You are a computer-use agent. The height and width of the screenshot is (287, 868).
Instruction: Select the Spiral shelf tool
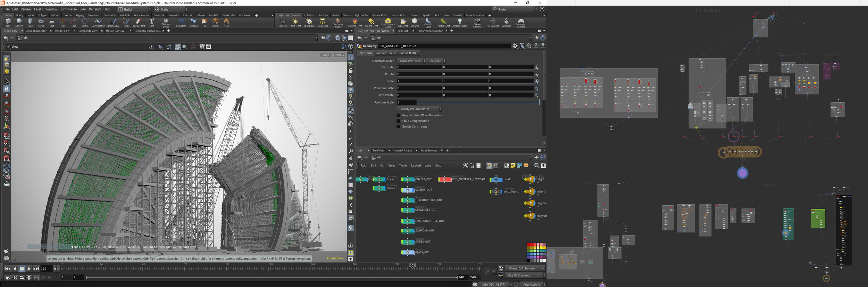215,23
